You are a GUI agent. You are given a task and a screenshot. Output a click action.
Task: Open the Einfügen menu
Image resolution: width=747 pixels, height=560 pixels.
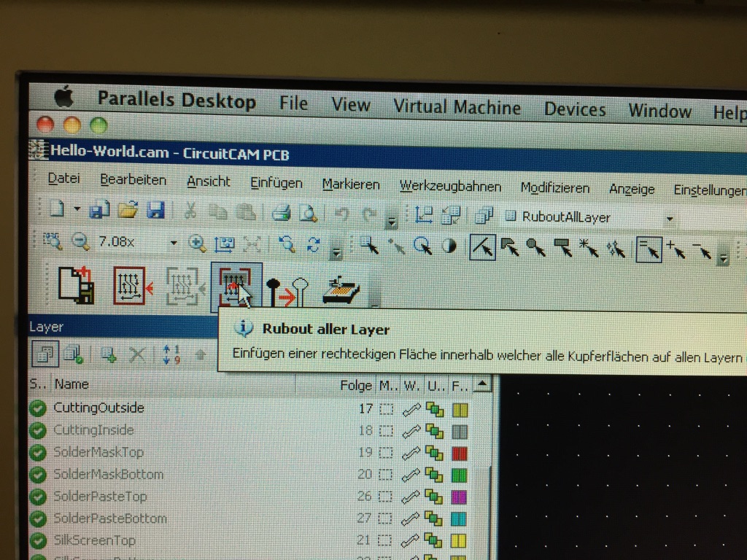(276, 183)
